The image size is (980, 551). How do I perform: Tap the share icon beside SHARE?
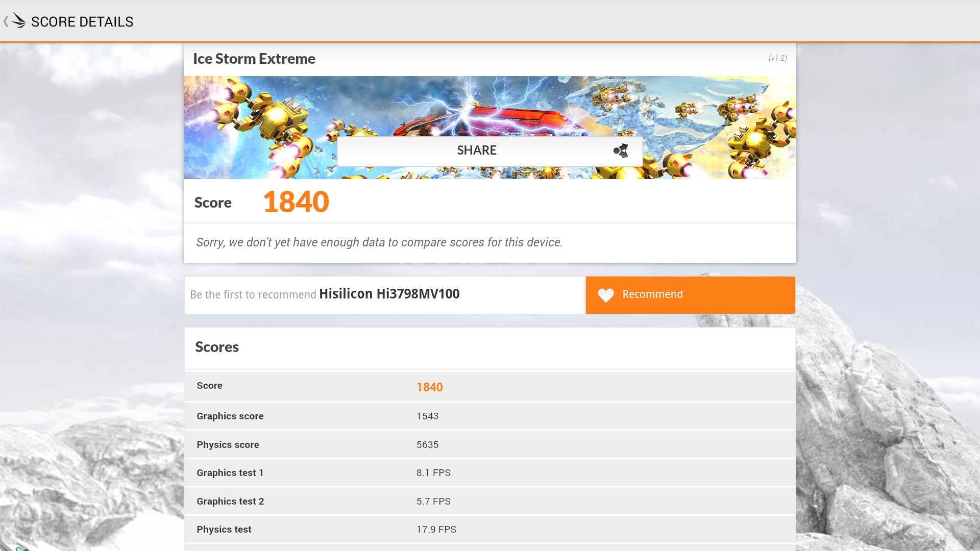click(x=621, y=151)
